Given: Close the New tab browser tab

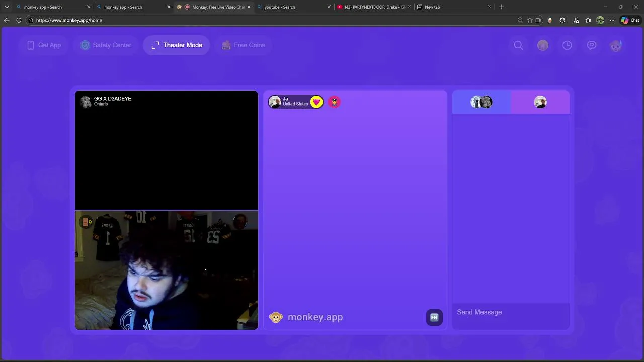Looking at the screenshot, I should click(x=489, y=7).
